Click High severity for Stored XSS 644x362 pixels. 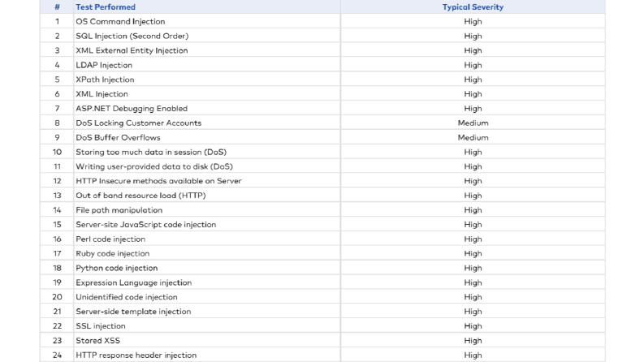pos(473,340)
